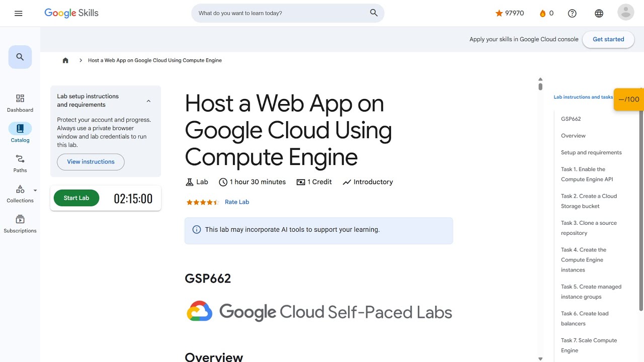Collapse the Lab setup instructions panel

(x=148, y=101)
